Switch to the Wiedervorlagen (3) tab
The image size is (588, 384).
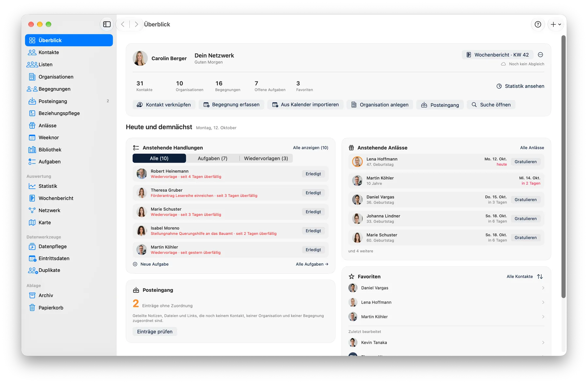click(266, 158)
